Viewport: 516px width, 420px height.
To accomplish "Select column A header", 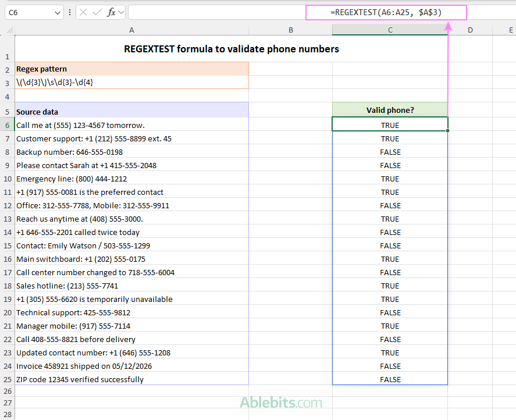I will [x=131, y=30].
